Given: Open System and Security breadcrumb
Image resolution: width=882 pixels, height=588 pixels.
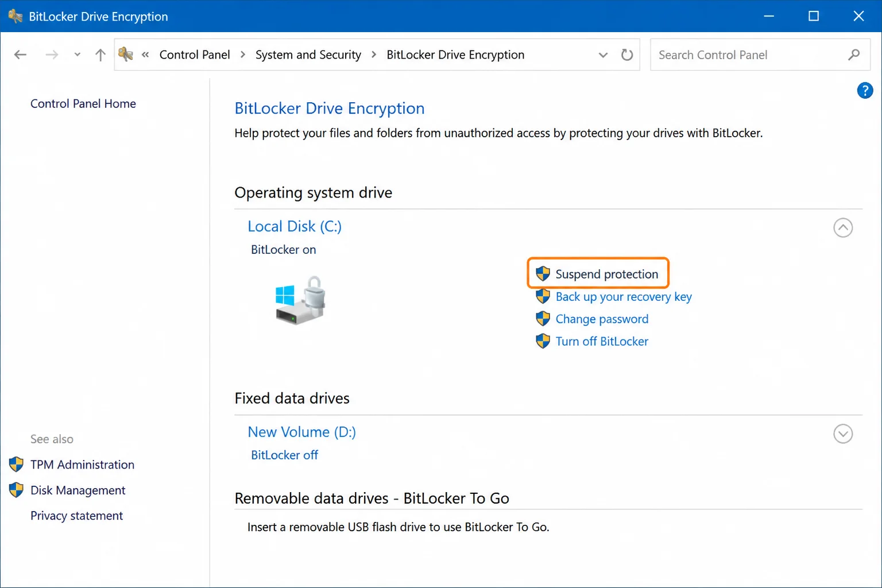Looking at the screenshot, I should pos(308,55).
